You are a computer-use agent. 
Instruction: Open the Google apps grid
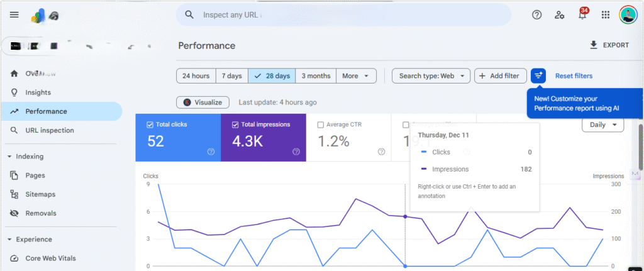tap(606, 15)
